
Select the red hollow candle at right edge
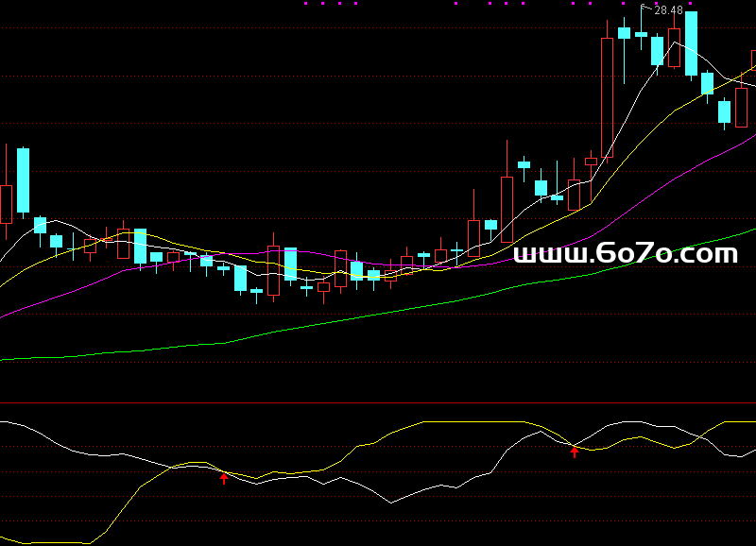click(741, 107)
